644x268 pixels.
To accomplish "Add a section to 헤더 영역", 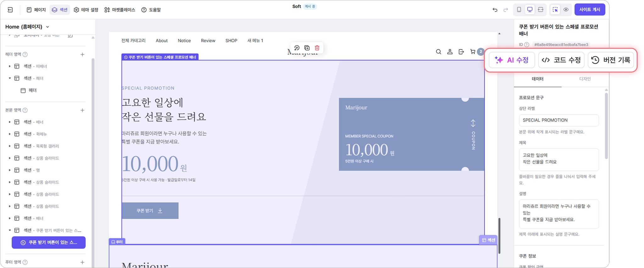I will pos(82,54).
